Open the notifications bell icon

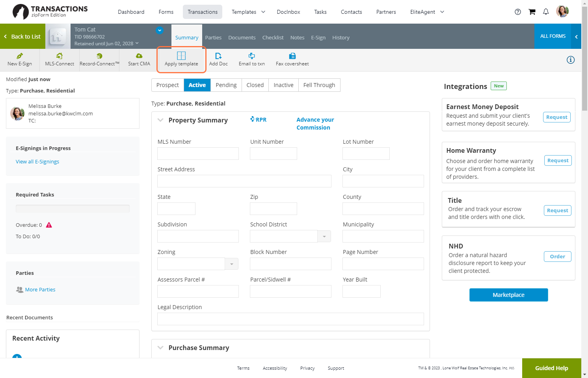pos(546,12)
